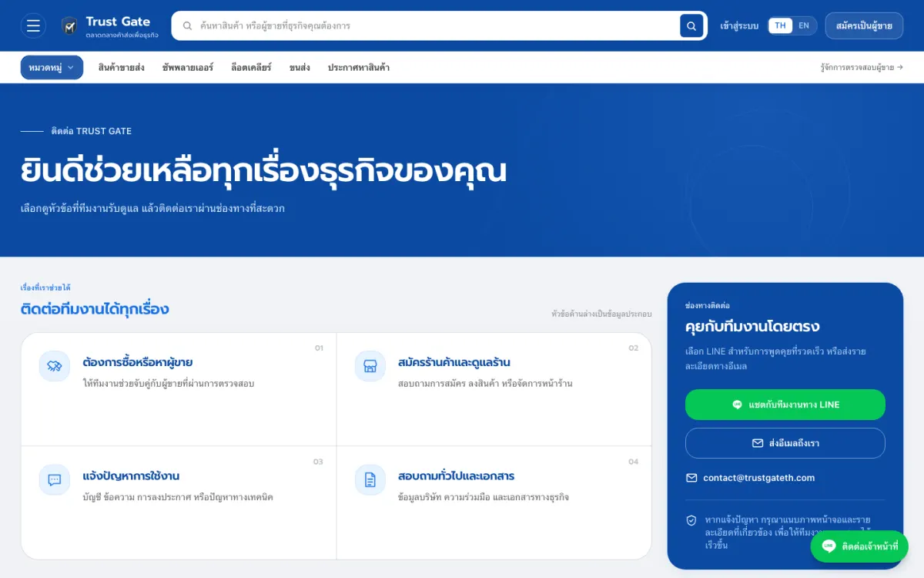
Task: Click the handshake icon for ต้องการซื้อหรือหาผู้ขาย
Action: (x=55, y=366)
